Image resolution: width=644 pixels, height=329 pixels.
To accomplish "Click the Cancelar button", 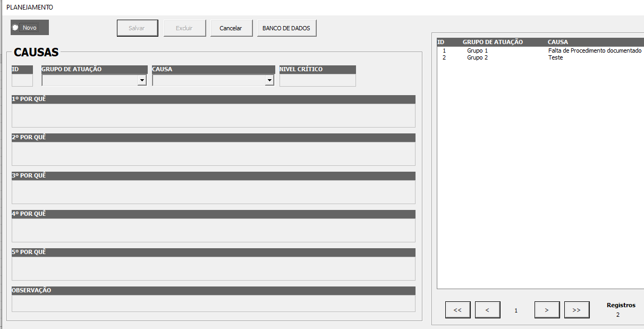I will coord(231,28).
